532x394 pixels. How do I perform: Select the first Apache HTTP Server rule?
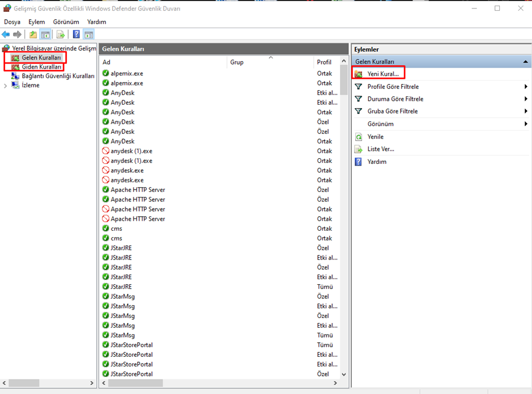point(221,190)
